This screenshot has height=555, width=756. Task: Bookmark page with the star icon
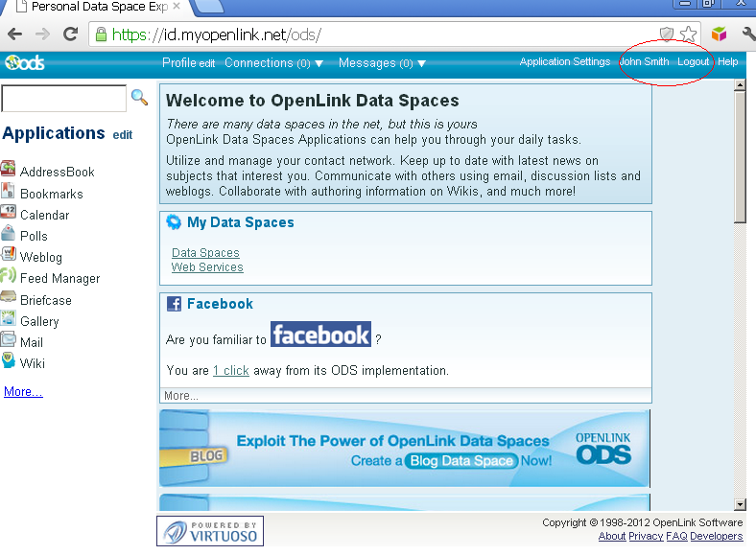(688, 35)
